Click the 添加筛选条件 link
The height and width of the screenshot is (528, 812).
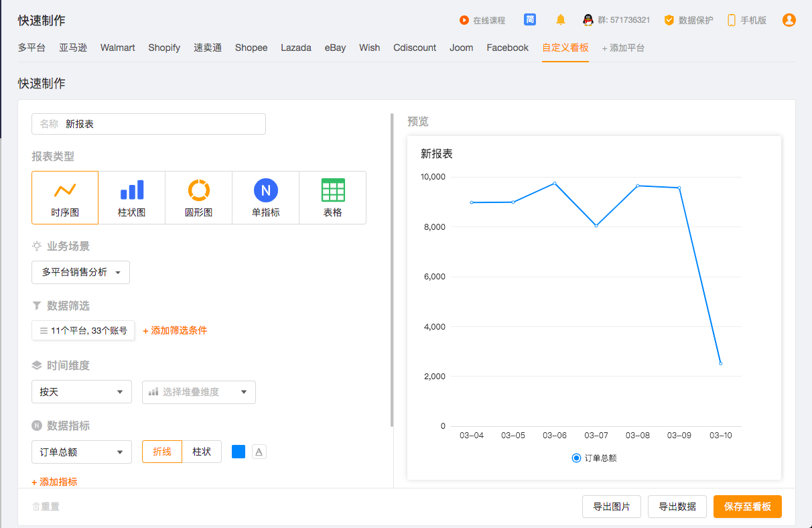tap(175, 330)
